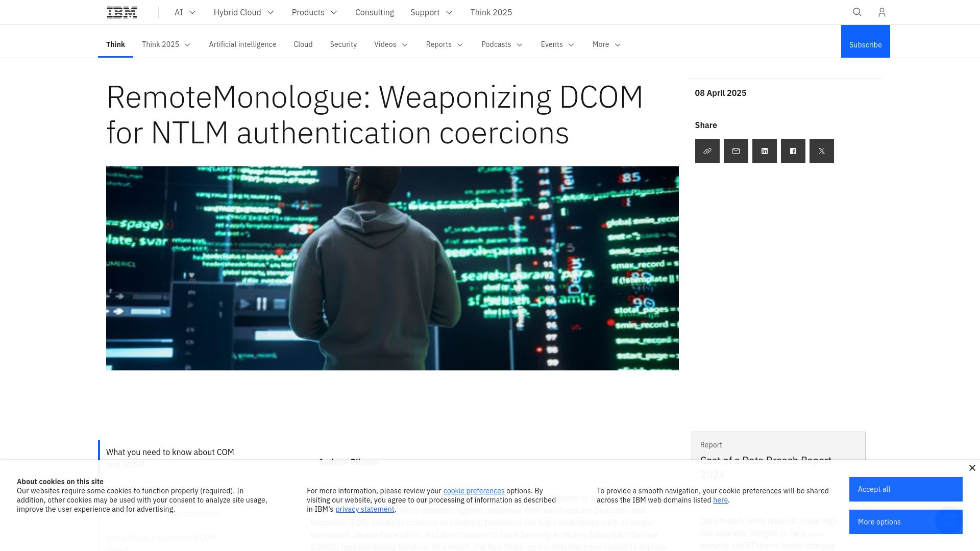The image size is (980, 551).
Task: Close the cookie banner
Action: pyautogui.click(x=972, y=468)
